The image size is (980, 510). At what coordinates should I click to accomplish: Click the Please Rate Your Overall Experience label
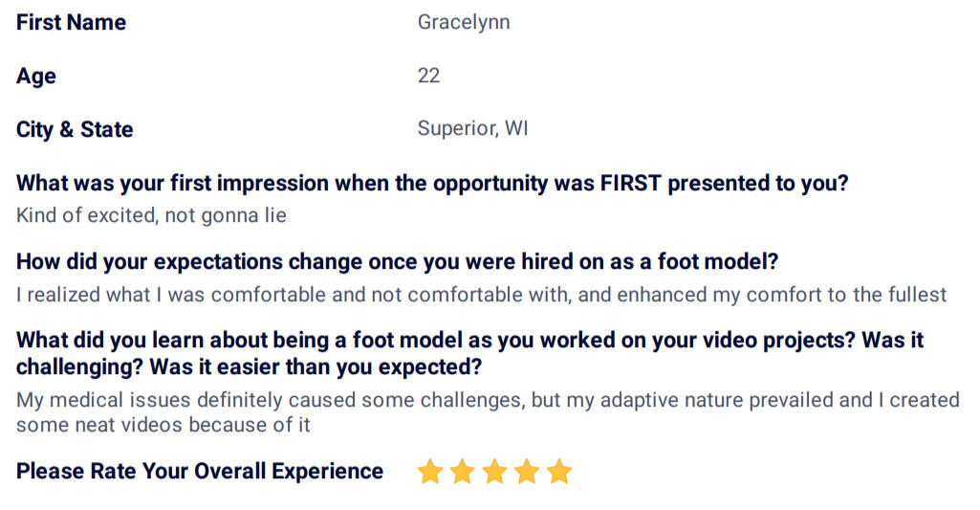pyautogui.click(x=200, y=471)
